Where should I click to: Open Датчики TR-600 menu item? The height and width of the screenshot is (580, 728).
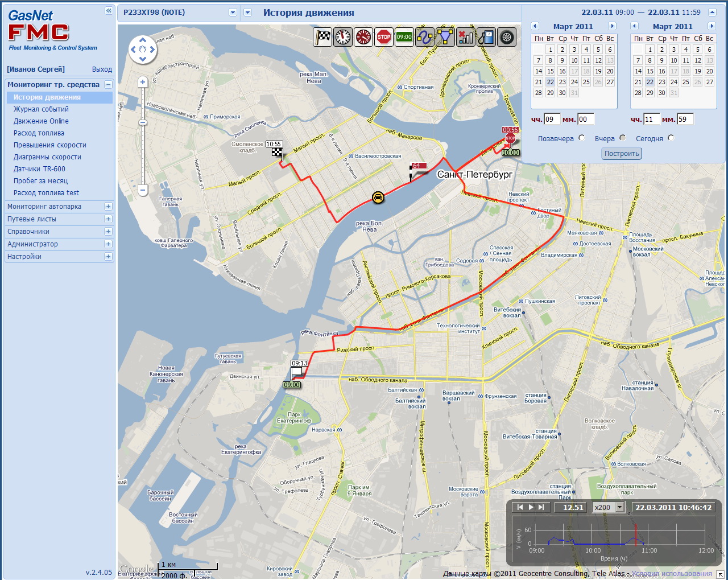39,169
